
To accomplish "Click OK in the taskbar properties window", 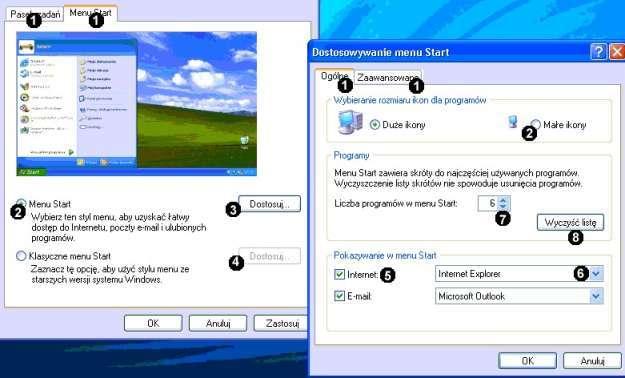I will pos(153,323).
